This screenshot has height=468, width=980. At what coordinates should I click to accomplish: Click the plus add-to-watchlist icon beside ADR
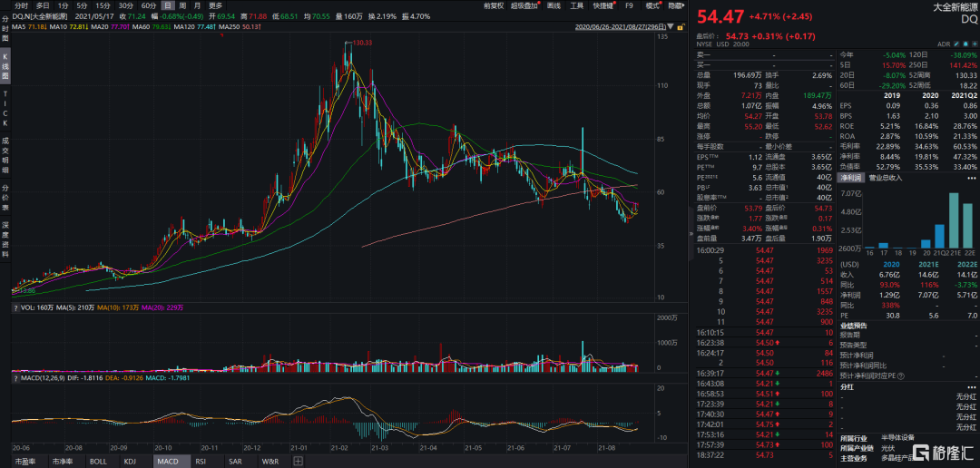tap(975, 44)
